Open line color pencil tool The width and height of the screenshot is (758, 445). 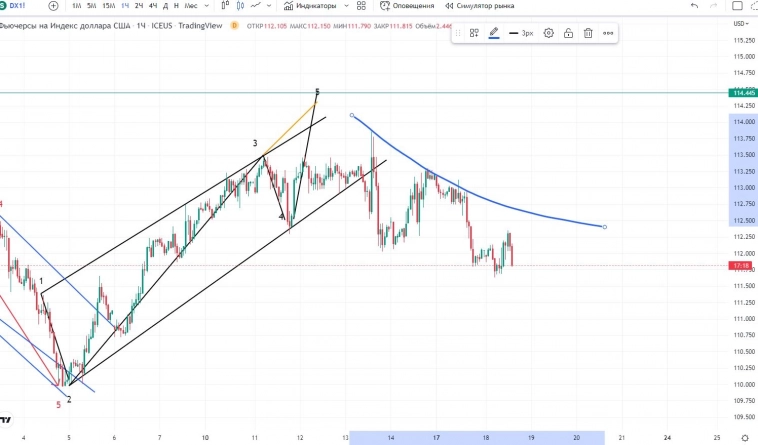pyautogui.click(x=494, y=33)
